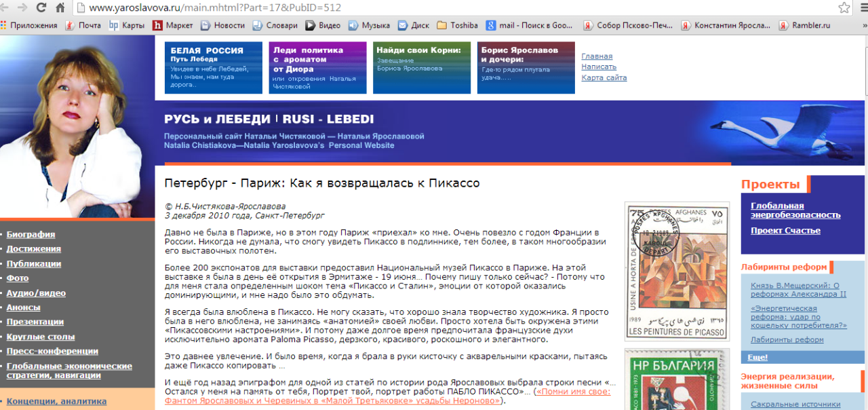Open Глобальные экономические стратегии, навигации menu item
868x410 pixels.
[69, 371]
